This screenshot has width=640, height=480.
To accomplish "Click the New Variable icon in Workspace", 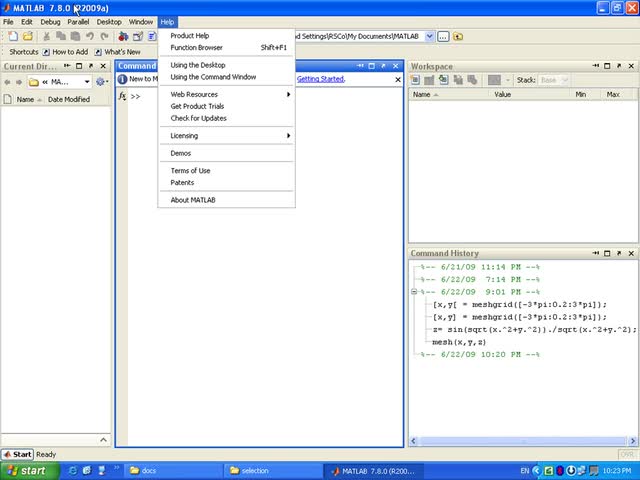I will point(416,80).
